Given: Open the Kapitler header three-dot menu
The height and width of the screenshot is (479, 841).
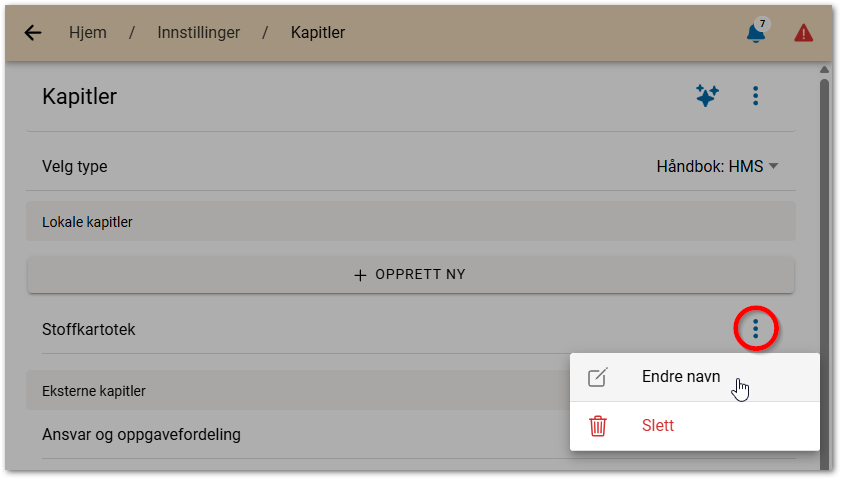Looking at the screenshot, I should 756,96.
